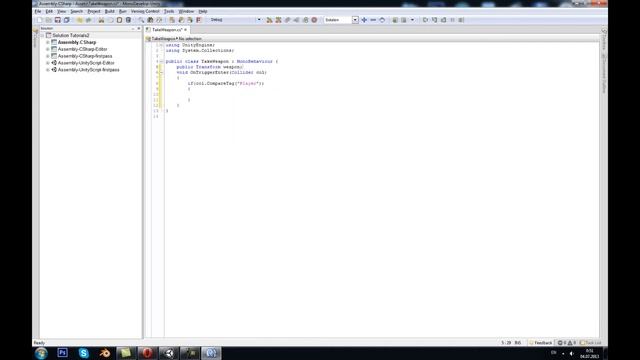Image resolution: width=640 pixels, height=360 pixels.
Task: Open the Solution combo box dropdown arrow
Action: pos(355,20)
